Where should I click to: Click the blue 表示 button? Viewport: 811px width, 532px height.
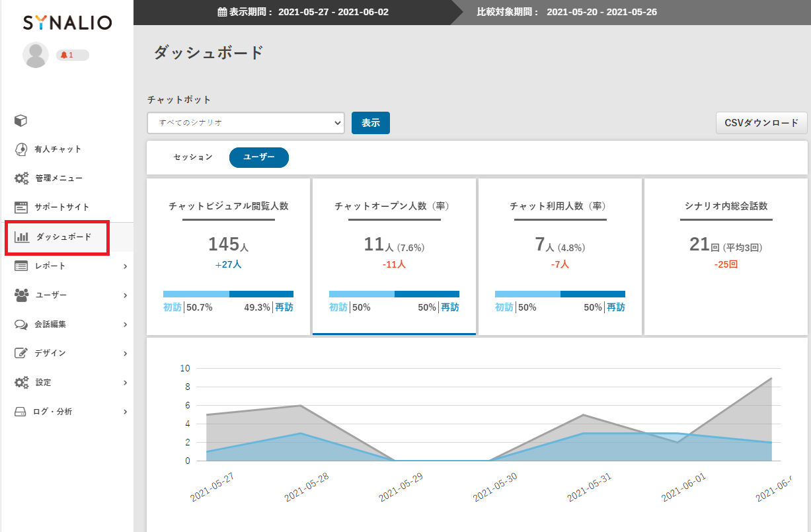[371, 123]
